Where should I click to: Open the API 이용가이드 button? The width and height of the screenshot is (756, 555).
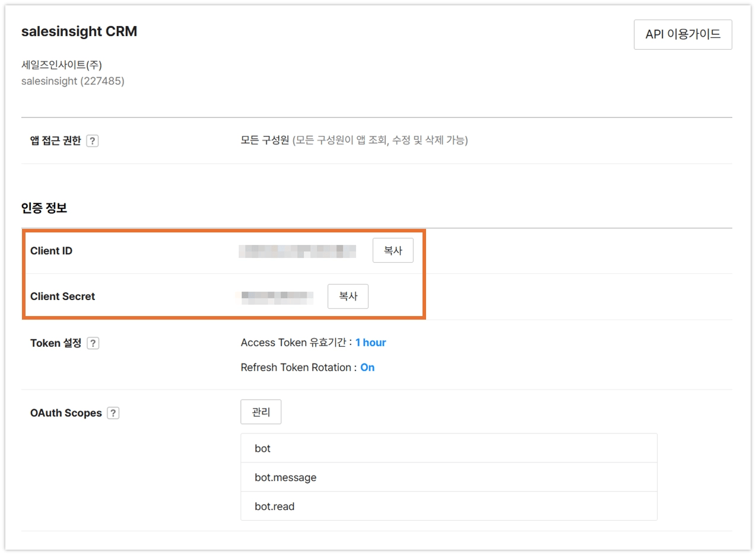click(683, 34)
